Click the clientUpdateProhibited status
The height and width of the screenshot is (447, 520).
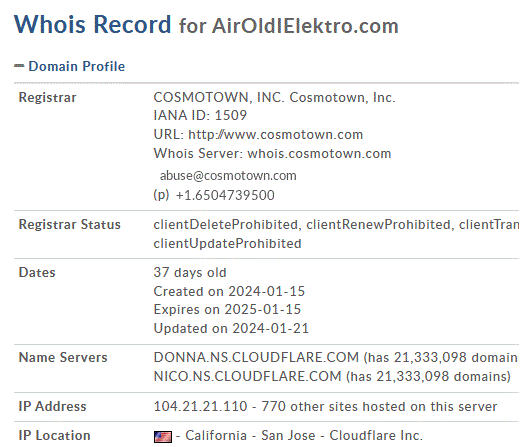[227, 244]
